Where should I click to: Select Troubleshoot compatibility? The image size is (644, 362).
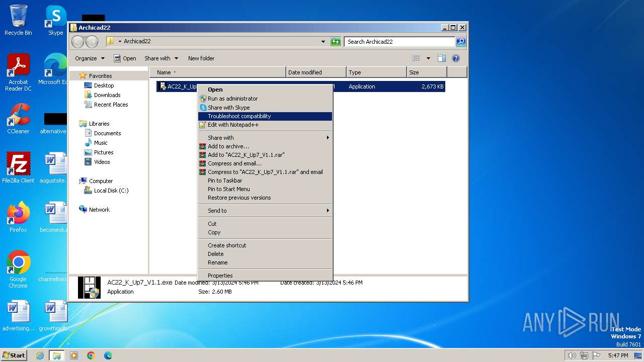(x=265, y=116)
